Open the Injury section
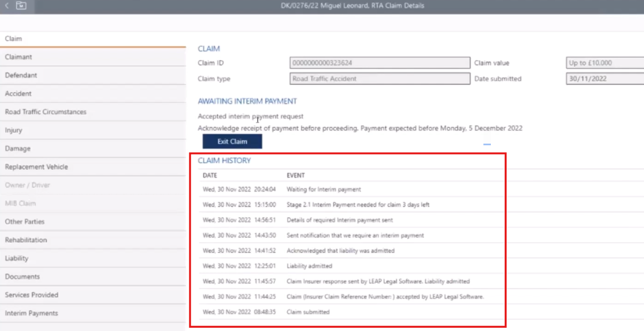The width and height of the screenshot is (644, 331). point(14,130)
